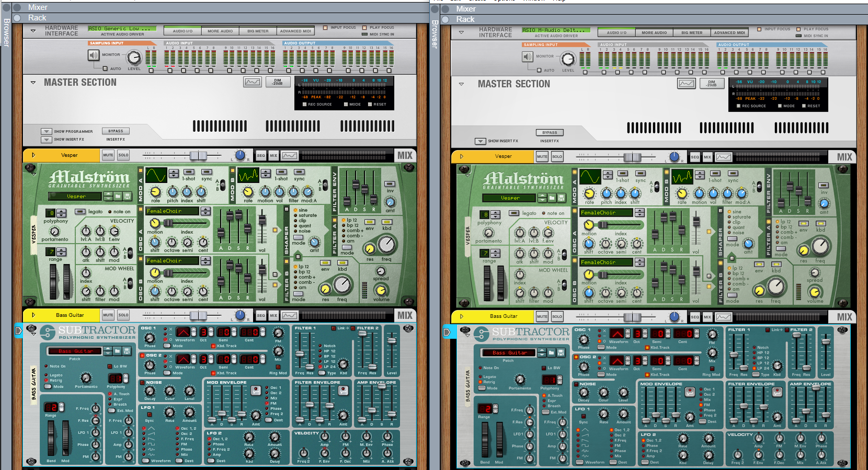
Task: Unfold the Vesper mix channel in left rack
Action: [33, 155]
